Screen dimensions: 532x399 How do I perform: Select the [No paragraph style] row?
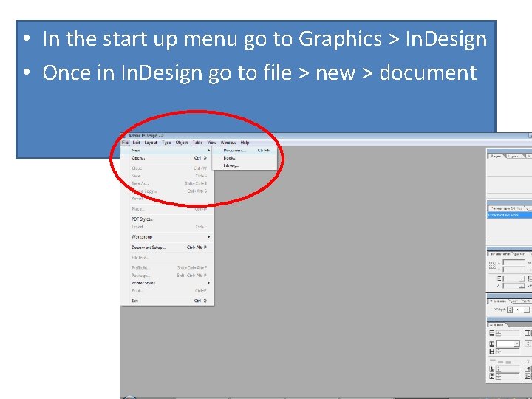point(509,215)
